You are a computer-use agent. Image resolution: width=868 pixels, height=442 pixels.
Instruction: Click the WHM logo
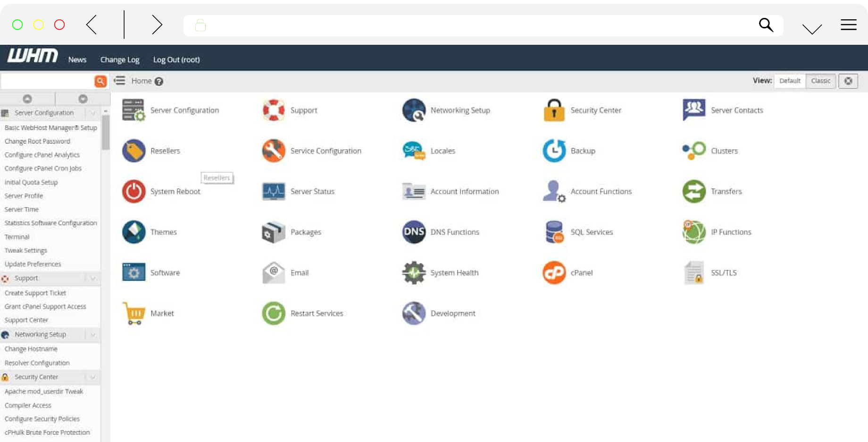(x=33, y=56)
